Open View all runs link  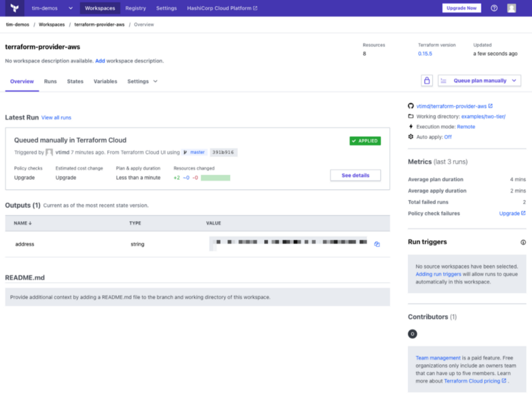[57, 118]
